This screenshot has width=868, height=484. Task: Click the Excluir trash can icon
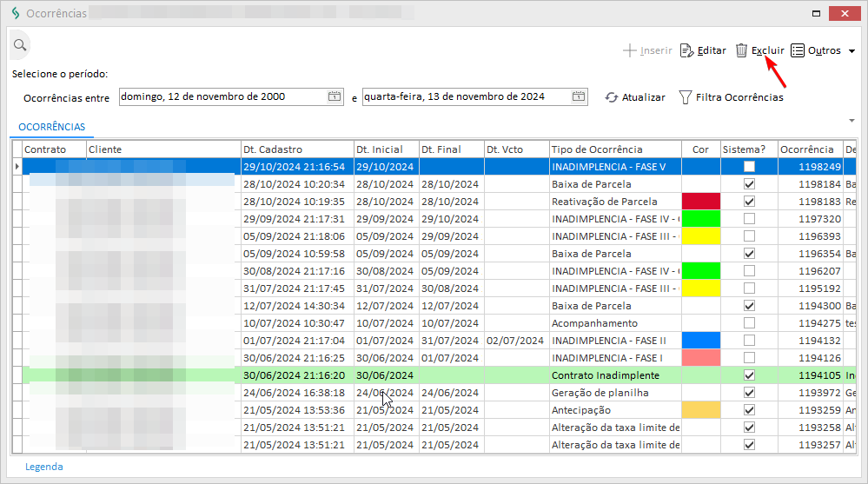coord(741,50)
